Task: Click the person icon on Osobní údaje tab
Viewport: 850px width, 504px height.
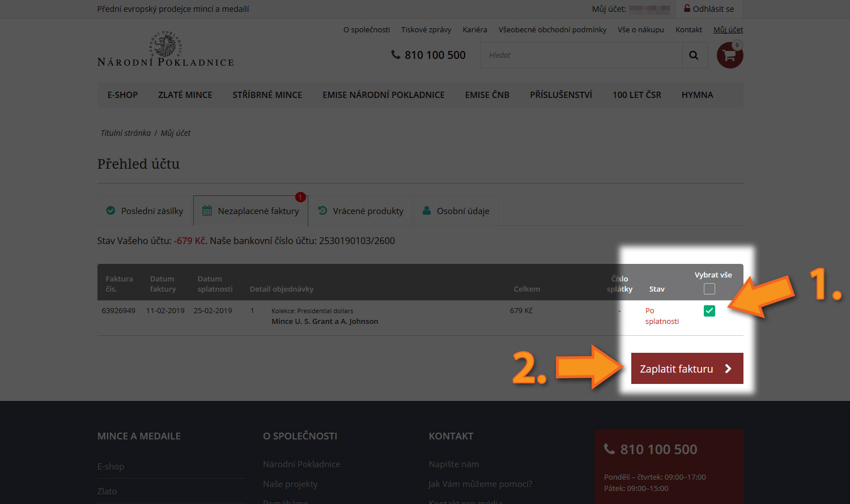Action: [x=427, y=211]
